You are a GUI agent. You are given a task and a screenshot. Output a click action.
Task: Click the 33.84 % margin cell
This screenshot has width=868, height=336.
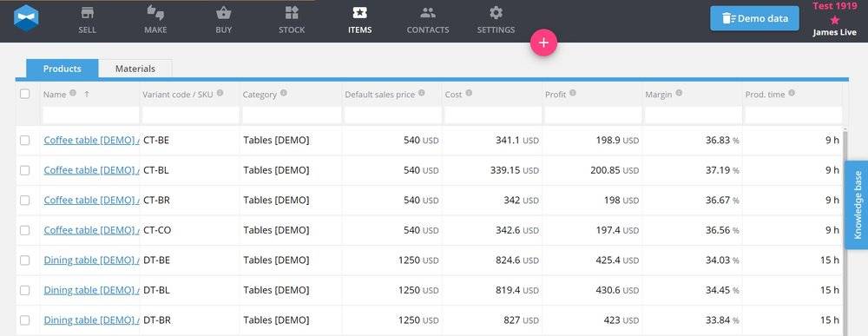tap(693, 320)
